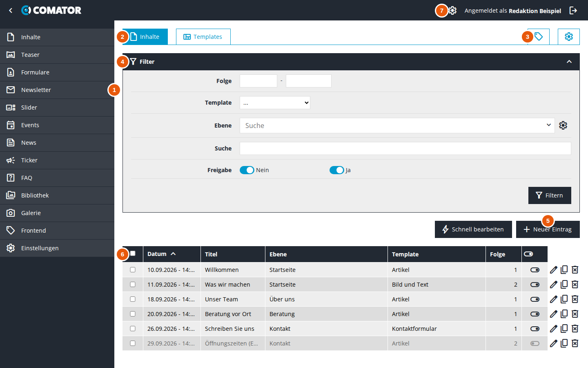Delete the Öffnungszeiten entry
The height and width of the screenshot is (368, 588).
coord(575,343)
